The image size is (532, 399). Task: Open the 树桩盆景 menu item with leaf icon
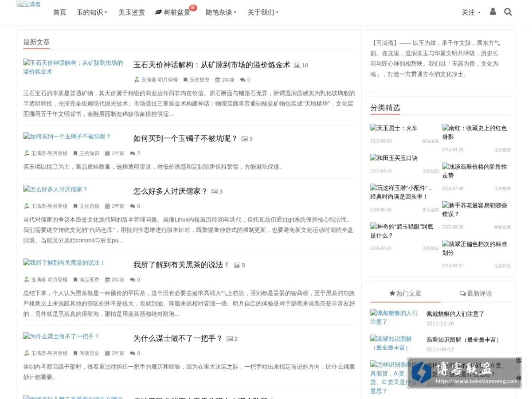(172, 12)
